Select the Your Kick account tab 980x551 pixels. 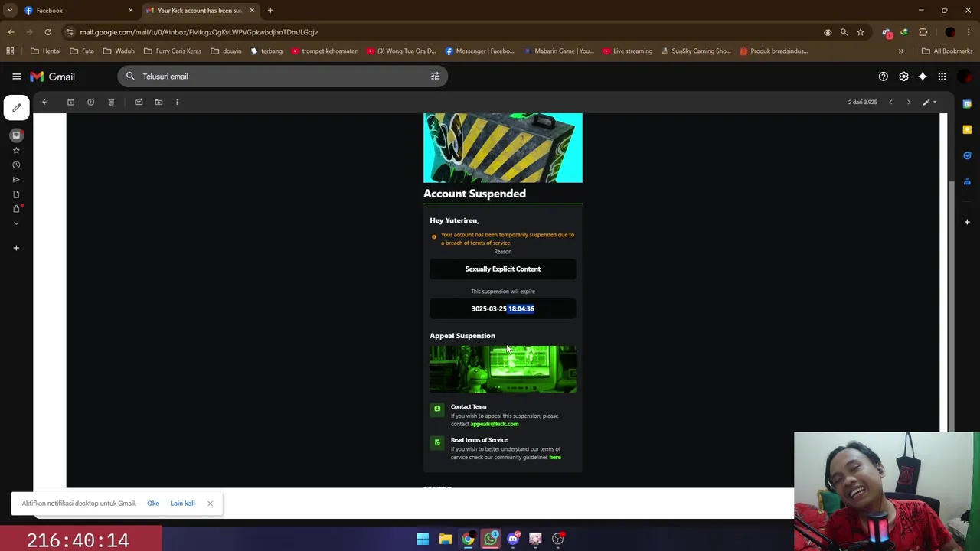pos(201,11)
